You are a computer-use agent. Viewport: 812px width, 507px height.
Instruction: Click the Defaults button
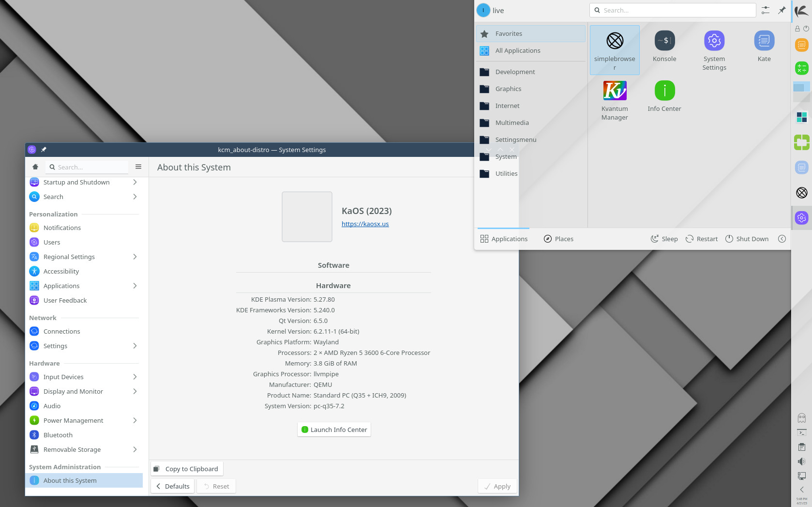(x=173, y=487)
